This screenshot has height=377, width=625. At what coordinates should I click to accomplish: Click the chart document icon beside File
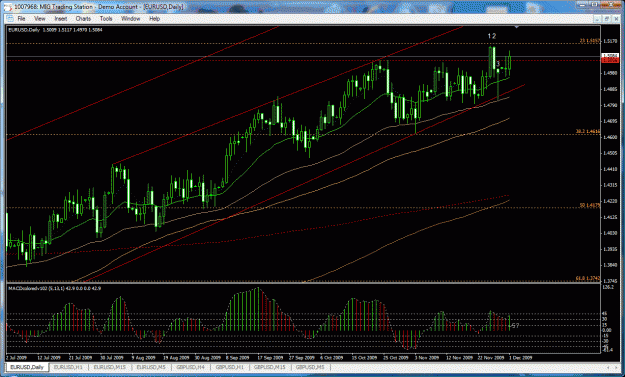tap(10, 19)
